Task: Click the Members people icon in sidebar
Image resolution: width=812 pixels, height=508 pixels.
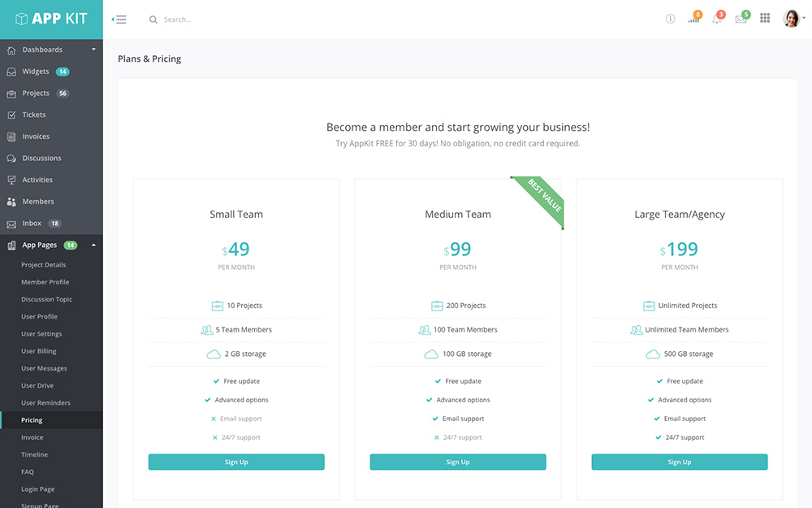Action: tap(11, 202)
